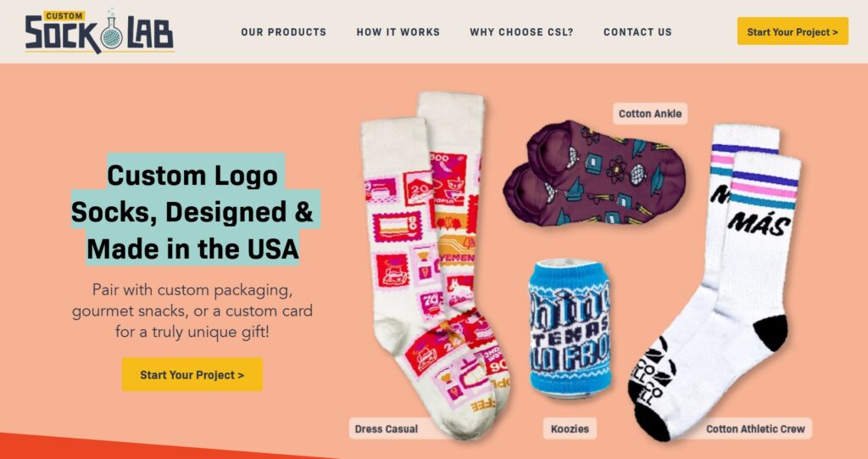The width and height of the screenshot is (868, 459).
Task: Select the Dress Casual label
Action: (x=387, y=428)
